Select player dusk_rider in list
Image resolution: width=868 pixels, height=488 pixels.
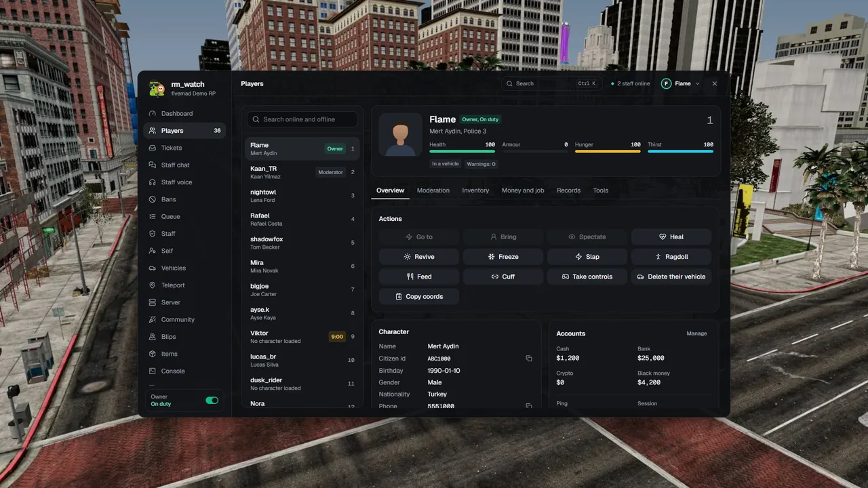tap(302, 384)
